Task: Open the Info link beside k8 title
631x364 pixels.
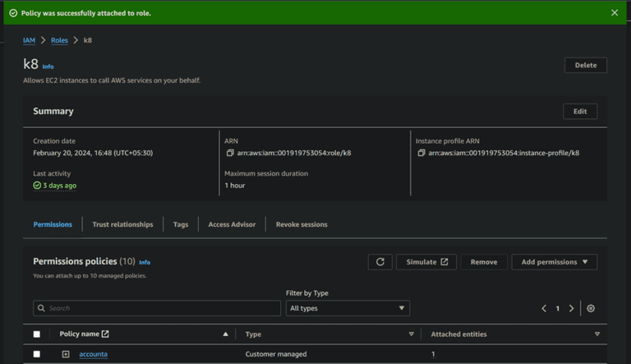Action: [48, 67]
